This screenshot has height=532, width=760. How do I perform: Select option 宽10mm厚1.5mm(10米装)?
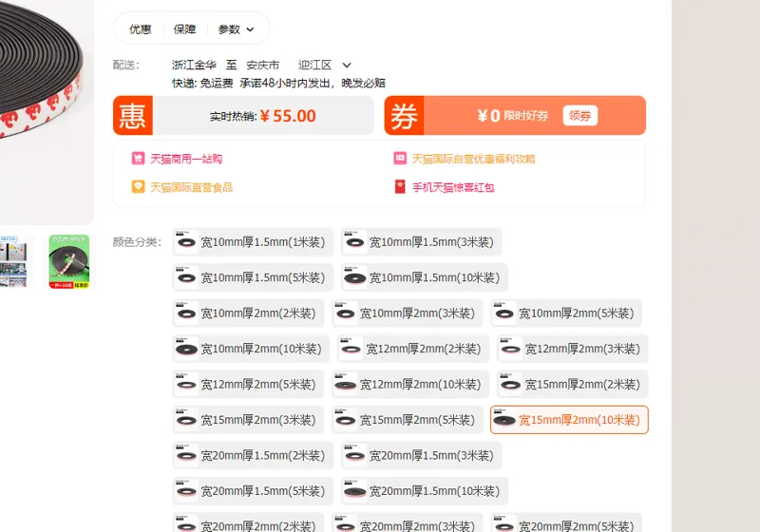pos(425,277)
